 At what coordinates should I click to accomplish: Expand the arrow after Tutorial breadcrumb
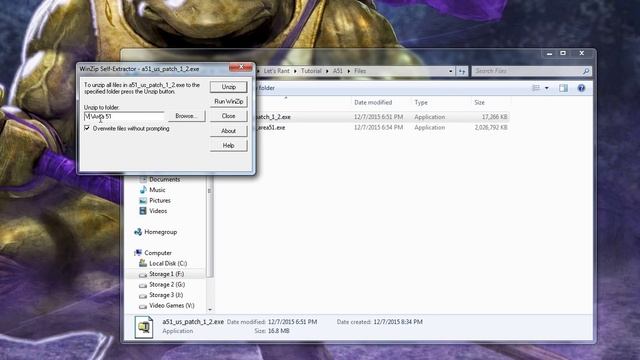click(327, 71)
